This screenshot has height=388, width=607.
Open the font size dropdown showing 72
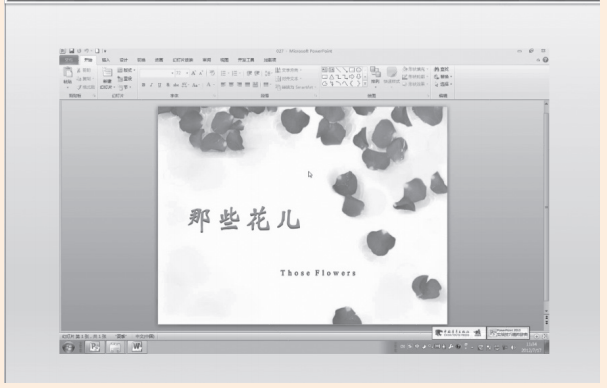tap(182, 73)
